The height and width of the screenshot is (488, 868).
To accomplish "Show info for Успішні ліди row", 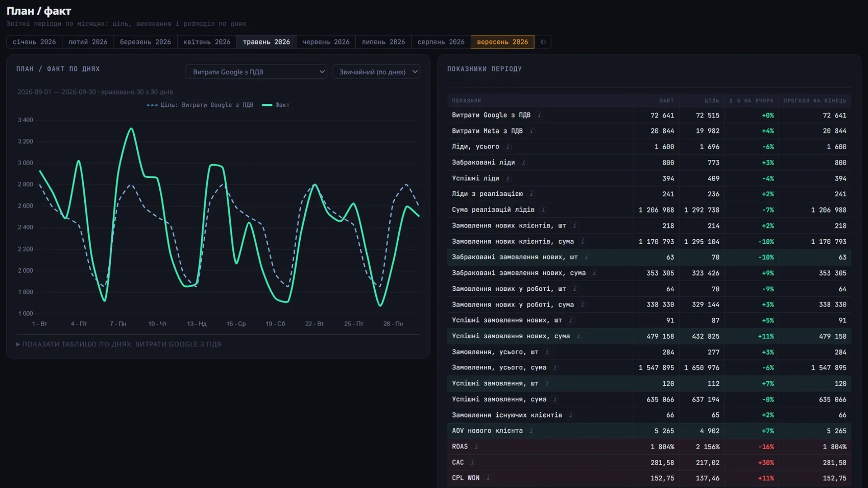I will pos(508,178).
